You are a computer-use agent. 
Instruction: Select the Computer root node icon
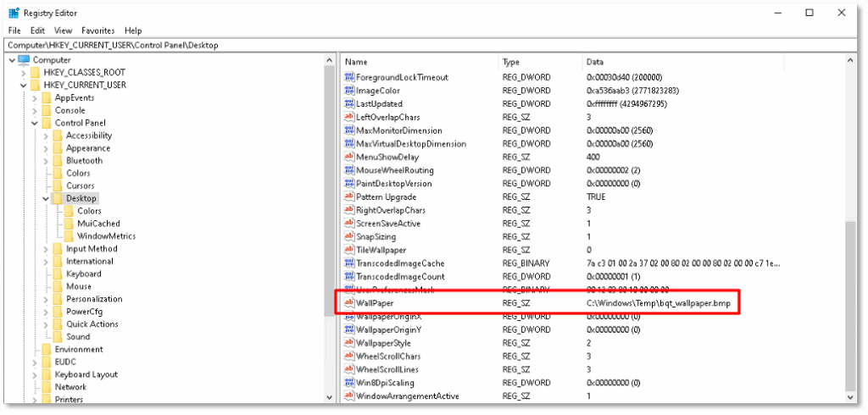pyautogui.click(x=24, y=60)
